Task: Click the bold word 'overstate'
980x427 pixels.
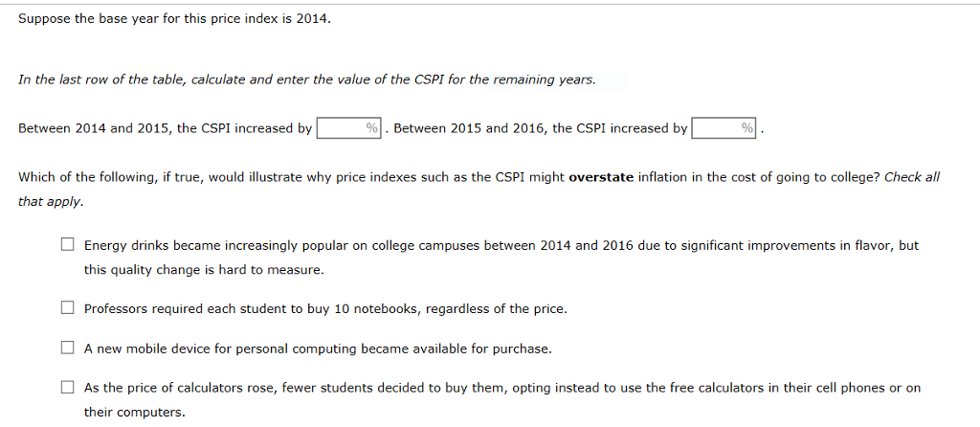Action: [601, 177]
